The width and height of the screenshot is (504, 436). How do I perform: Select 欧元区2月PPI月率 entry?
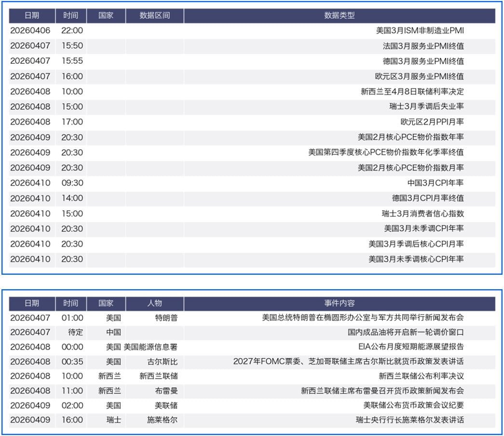coord(432,122)
